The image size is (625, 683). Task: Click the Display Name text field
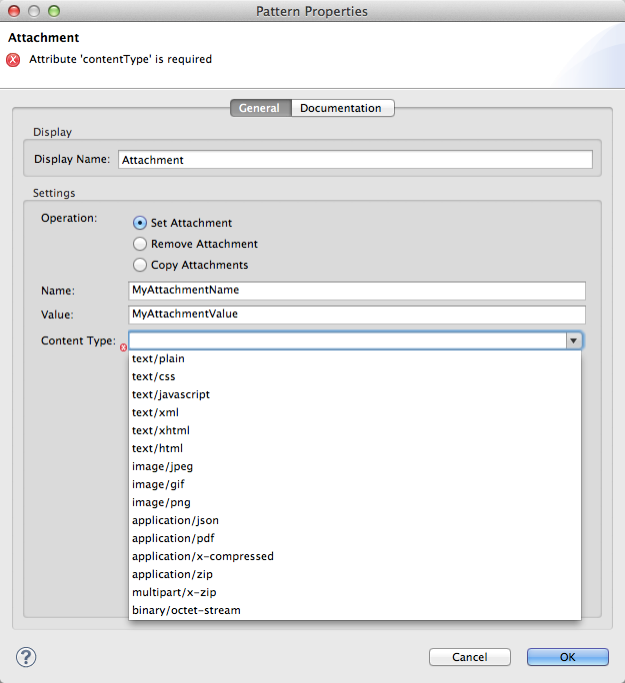click(355, 159)
